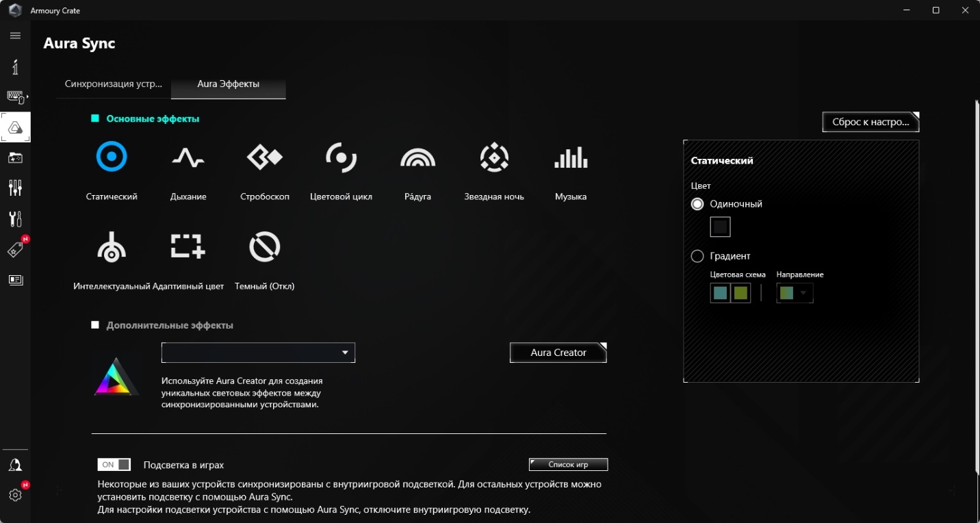
Task: Select the Адаптивный цвет effect
Action: (x=188, y=246)
